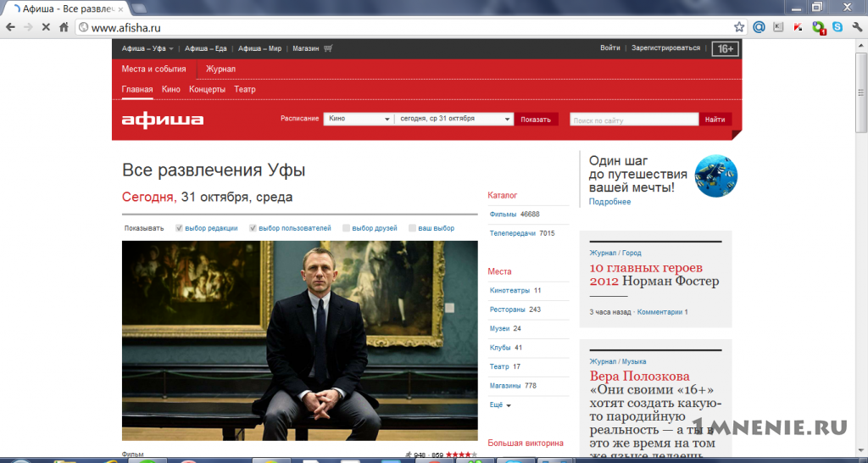Open the 10 главных героев 2012 article
Screen dimensions: 868x463
click(646, 274)
